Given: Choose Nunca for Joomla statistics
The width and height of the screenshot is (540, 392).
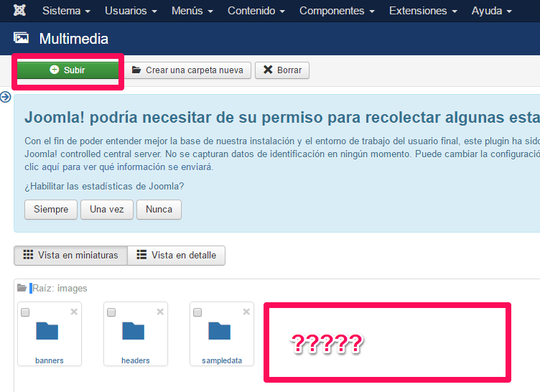Looking at the screenshot, I should (159, 210).
